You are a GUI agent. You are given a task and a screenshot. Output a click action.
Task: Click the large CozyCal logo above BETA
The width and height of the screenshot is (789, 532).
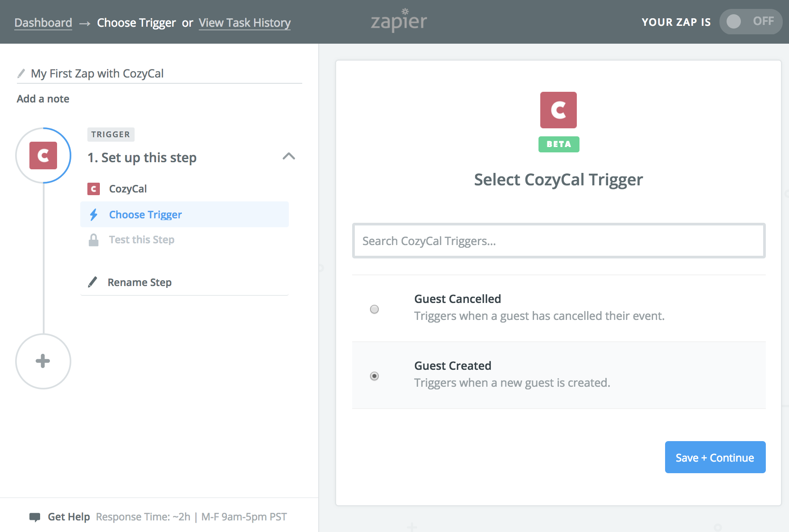pyautogui.click(x=558, y=110)
